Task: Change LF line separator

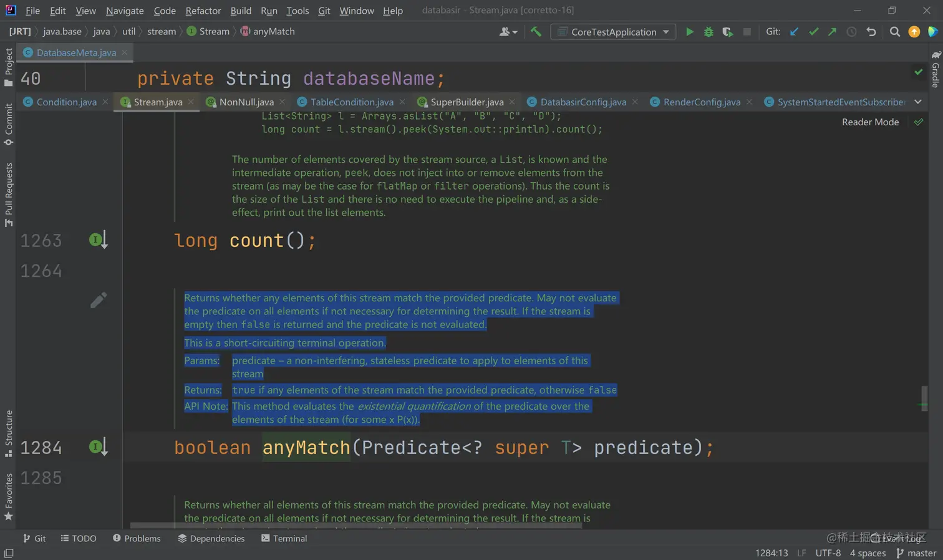Action: coord(801,553)
